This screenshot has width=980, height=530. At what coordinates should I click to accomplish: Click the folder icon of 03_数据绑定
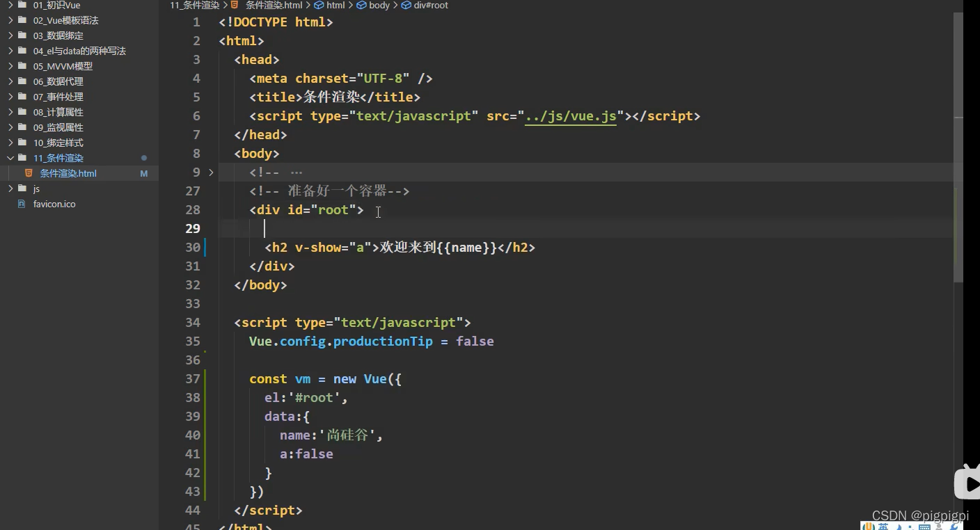point(22,35)
